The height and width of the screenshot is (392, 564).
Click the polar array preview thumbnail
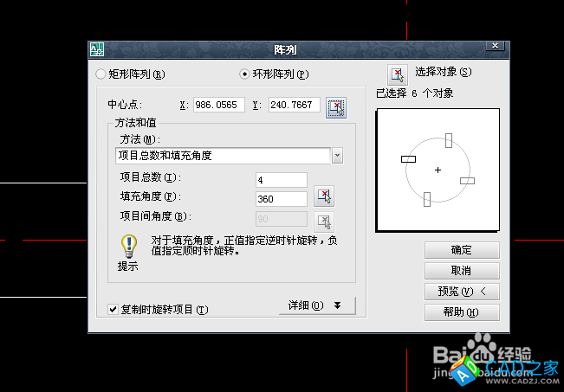tap(438, 170)
